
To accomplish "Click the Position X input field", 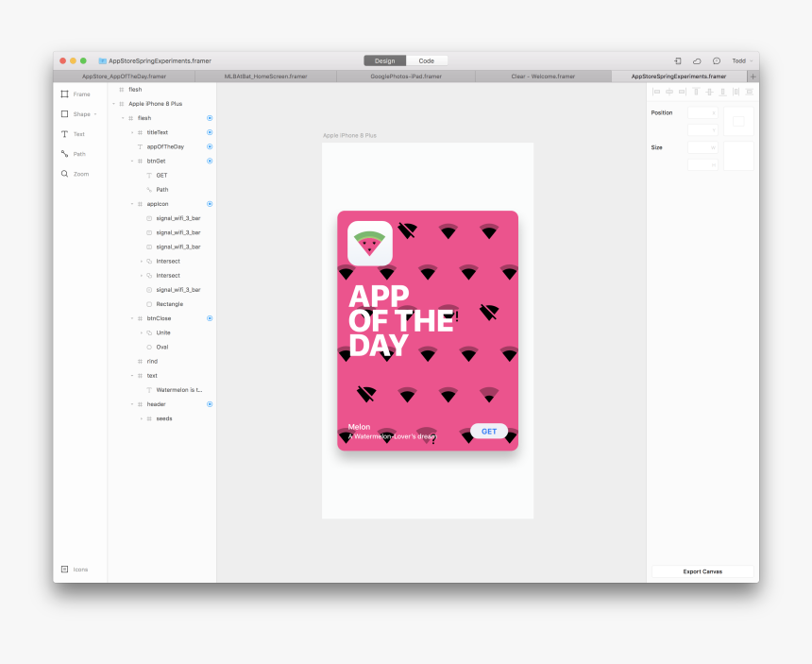I will pyautogui.click(x=702, y=113).
